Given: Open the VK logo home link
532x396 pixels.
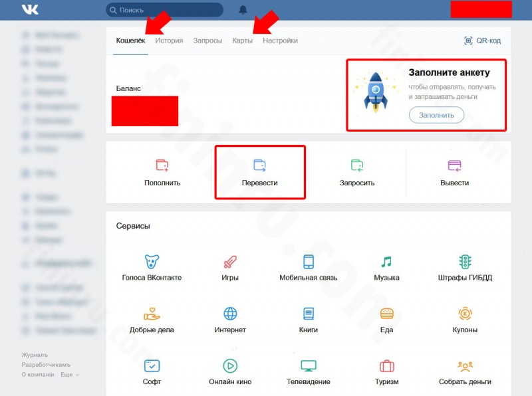Looking at the screenshot, I should click(30, 9).
